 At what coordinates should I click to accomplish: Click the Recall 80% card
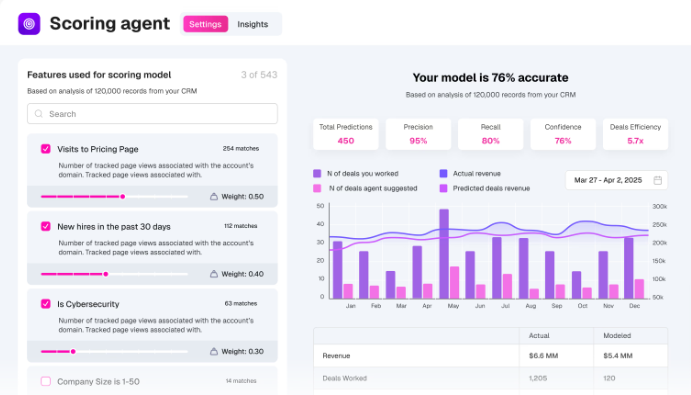tap(490, 134)
